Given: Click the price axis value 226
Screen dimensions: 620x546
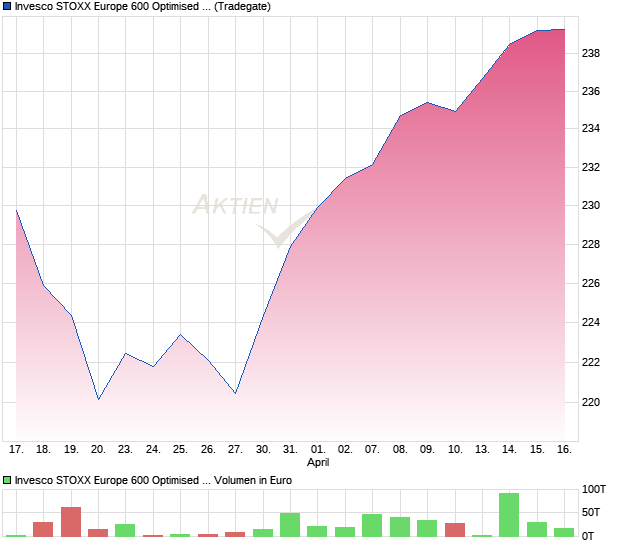Looking at the screenshot, I should [x=591, y=283].
